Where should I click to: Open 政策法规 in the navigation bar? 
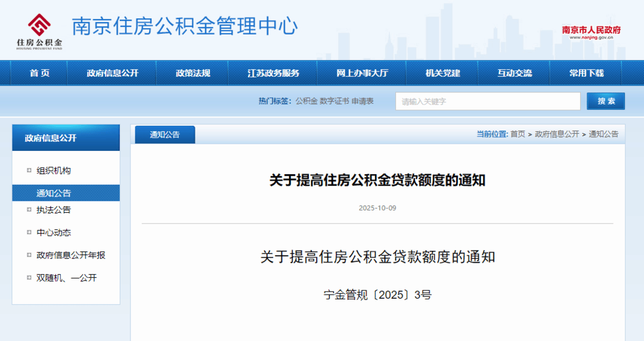(193, 73)
